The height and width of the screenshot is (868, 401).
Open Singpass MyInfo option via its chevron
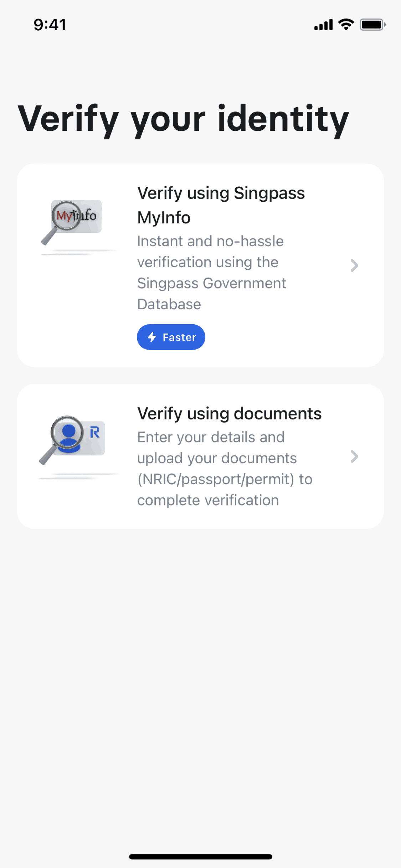[354, 265]
